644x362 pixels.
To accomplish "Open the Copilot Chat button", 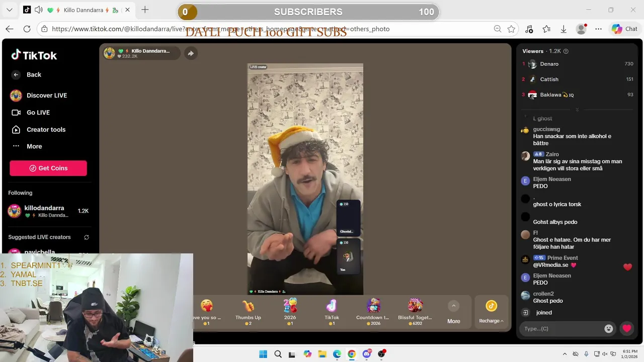I will pyautogui.click(x=624, y=29).
